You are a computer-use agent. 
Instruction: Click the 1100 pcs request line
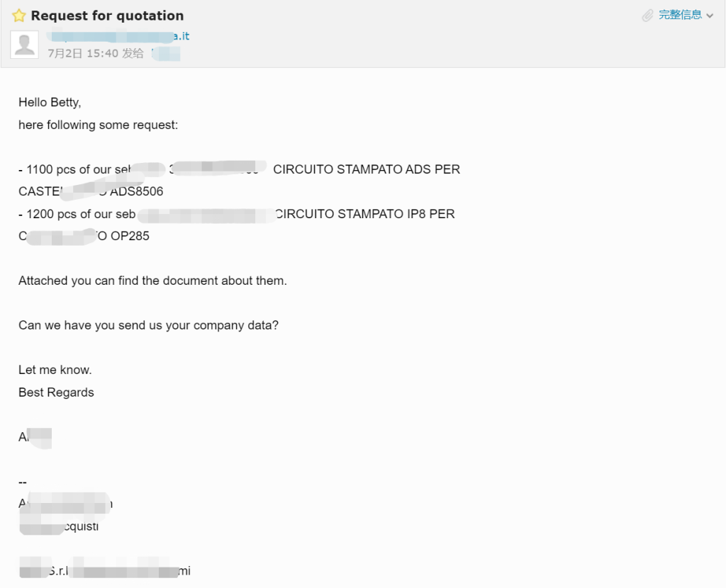240,169
